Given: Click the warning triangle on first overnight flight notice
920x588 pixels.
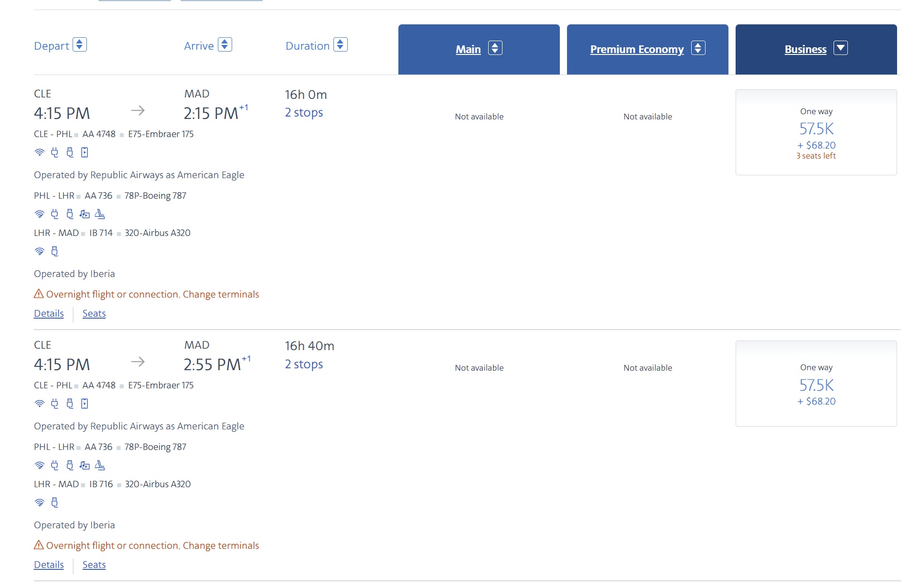Looking at the screenshot, I should point(39,294).
